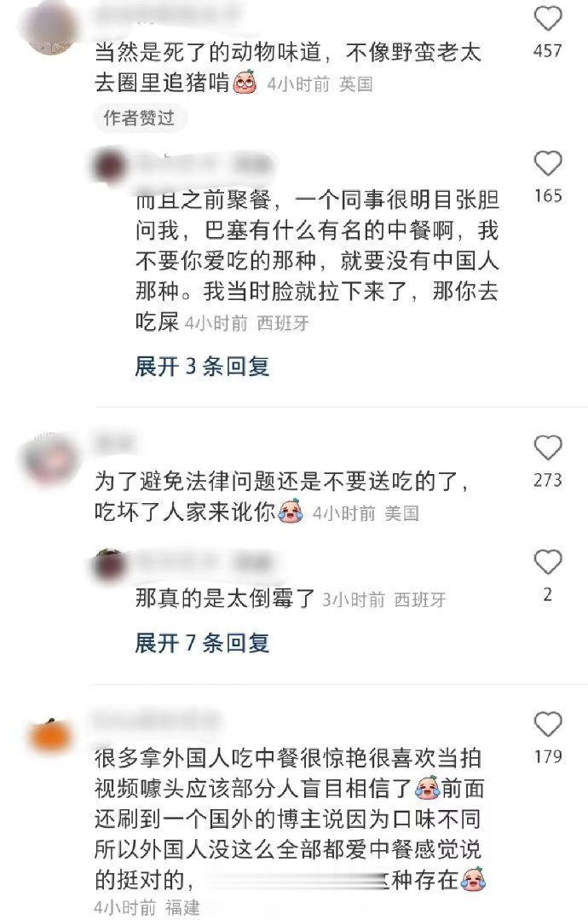Tap heart on the 165-likes reply
This screenshot has width=588, height=920.
coord(548,163)
